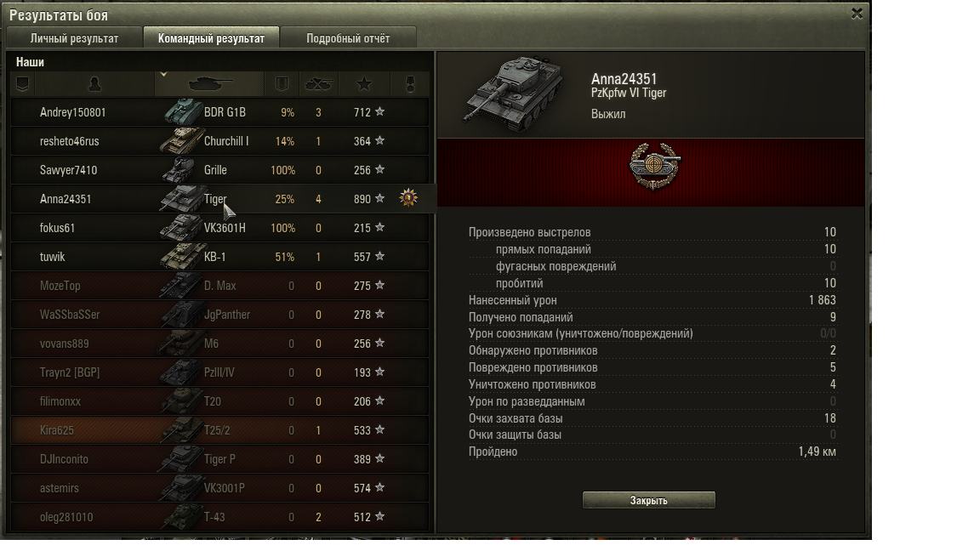Viewport: 980px width, 551px height.
Task: Select oleg281010's T-43 row
Action: pyautogui.click(x=220, y=517)
